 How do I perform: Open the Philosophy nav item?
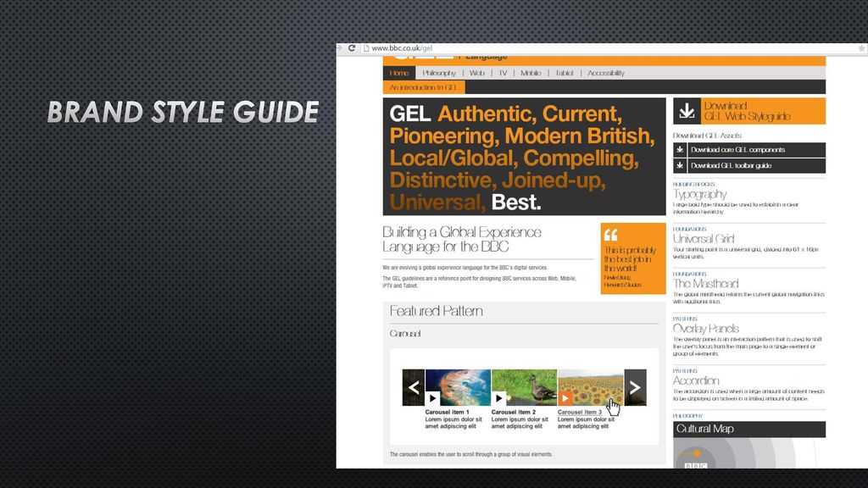click(x=439, y=73)
